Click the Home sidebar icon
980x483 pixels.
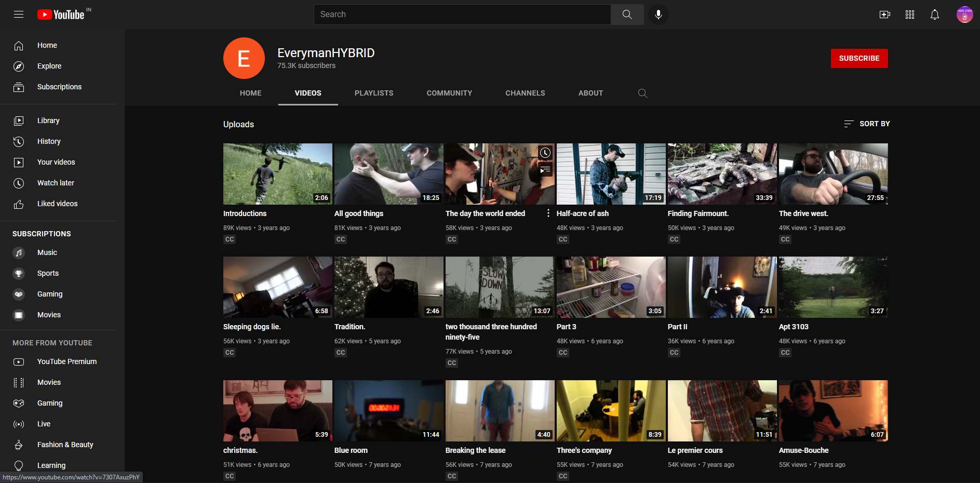(x=19, y=46)
